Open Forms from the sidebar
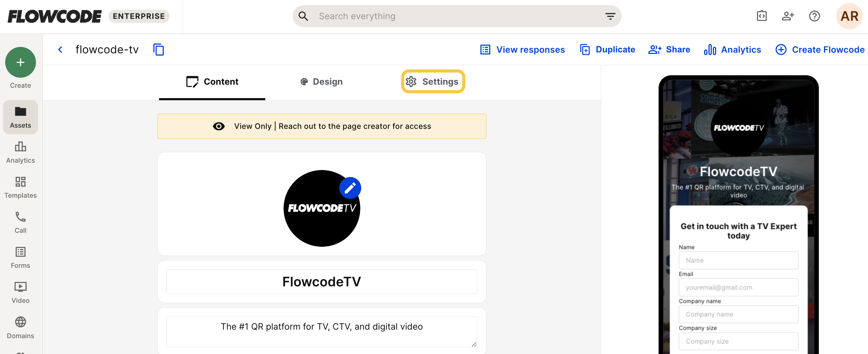The image size is (868, 354). [20, 257]
